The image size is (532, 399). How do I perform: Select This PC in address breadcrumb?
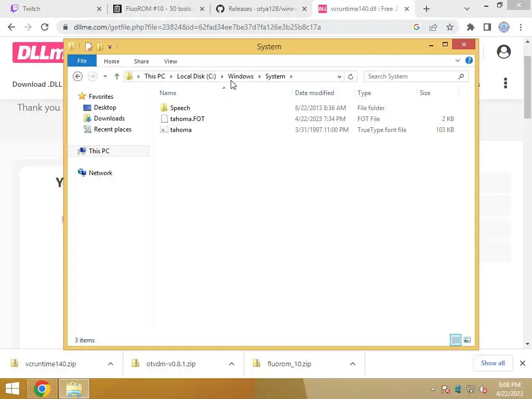[x=155, y=76]
